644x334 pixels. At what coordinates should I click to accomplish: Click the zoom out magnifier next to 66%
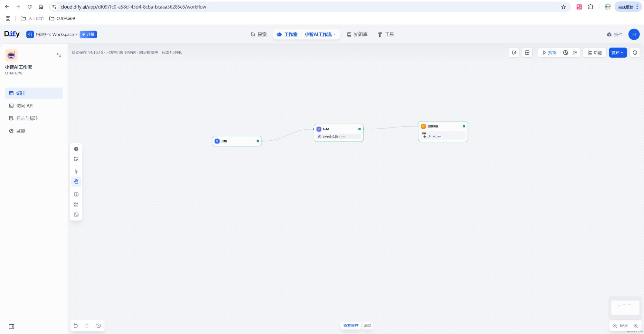pyautogui.click(x=615, y=326)
